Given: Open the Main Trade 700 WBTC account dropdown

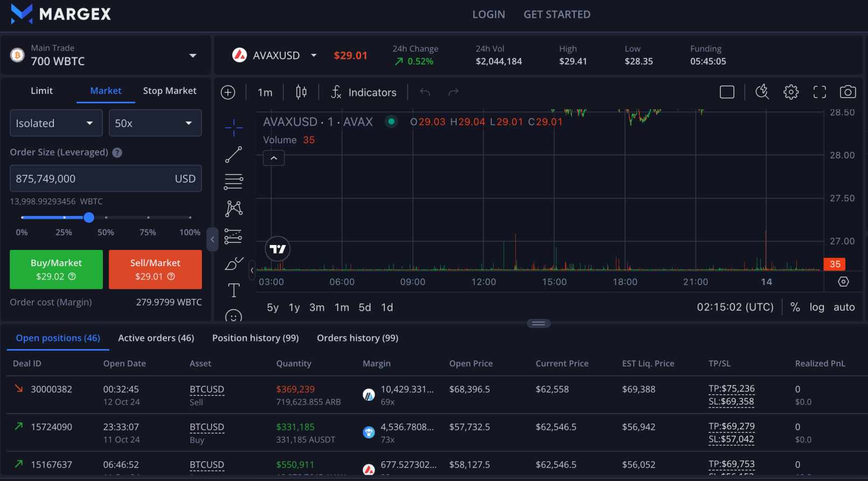Looking at the screenshot, I should (106, 55).
